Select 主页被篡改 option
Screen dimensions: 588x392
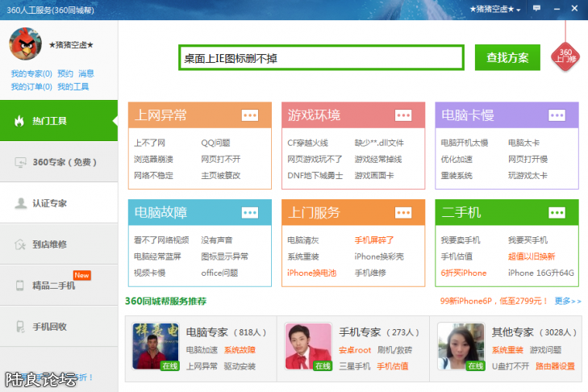[x=220, y=176]
